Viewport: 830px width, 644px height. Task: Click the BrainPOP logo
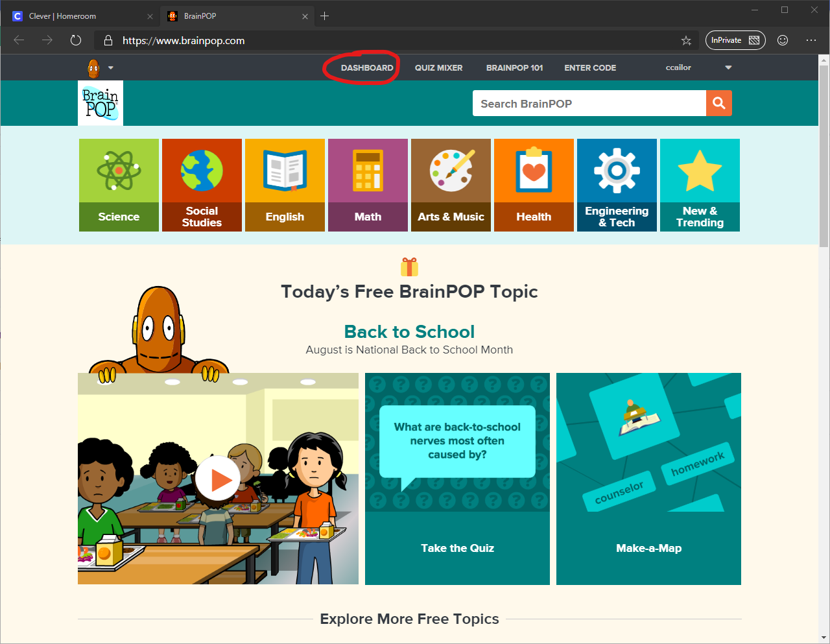[x=100, y=102]
